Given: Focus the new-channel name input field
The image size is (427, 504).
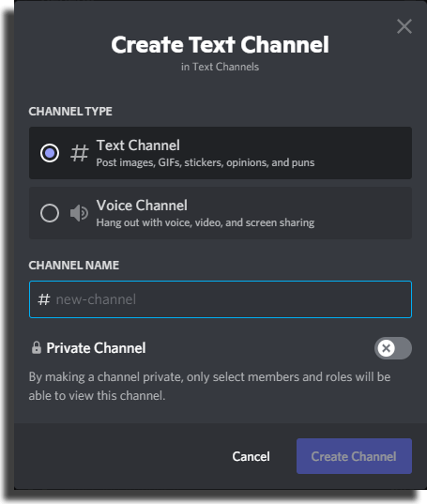Looking at the screenshot, I should click(x=221, y=299).
